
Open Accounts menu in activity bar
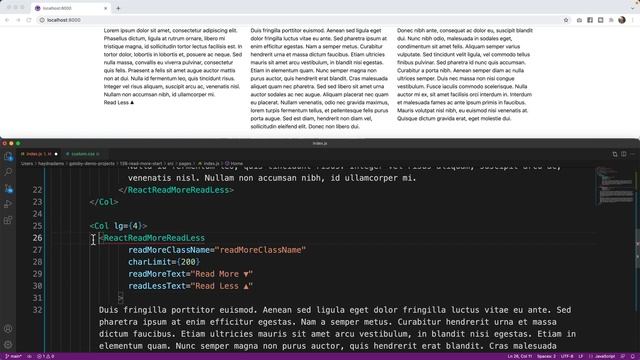(x=8, y=329)
